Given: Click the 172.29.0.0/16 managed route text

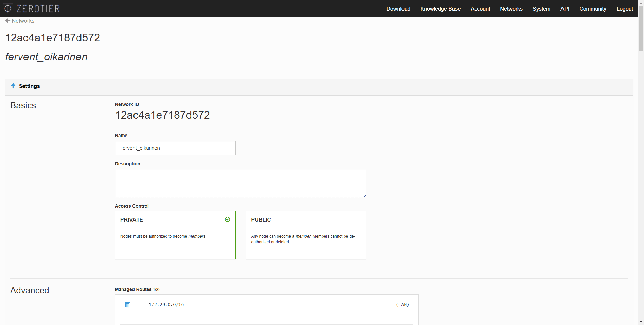Looking at the screenshot, I should (x=166, y=305).
